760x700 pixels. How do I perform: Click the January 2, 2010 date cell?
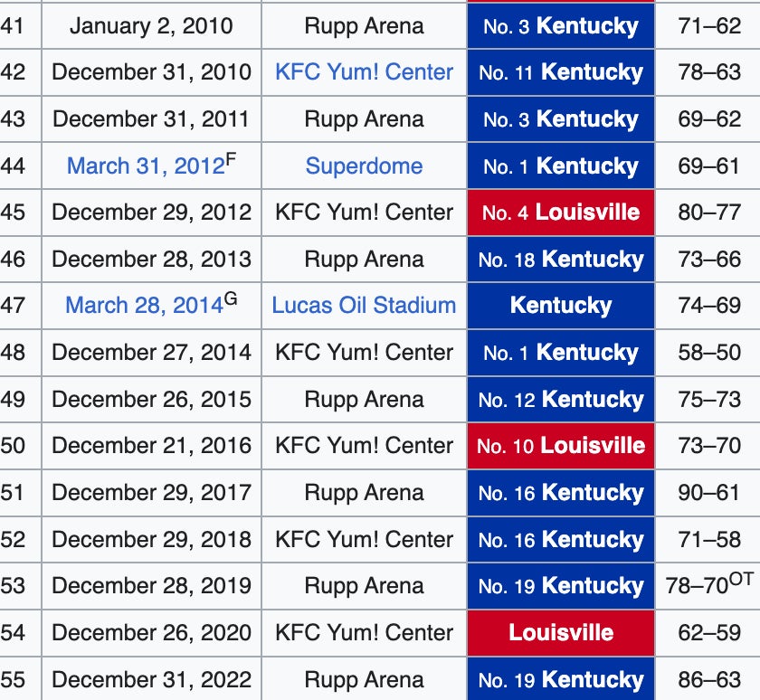click(151, 25)
